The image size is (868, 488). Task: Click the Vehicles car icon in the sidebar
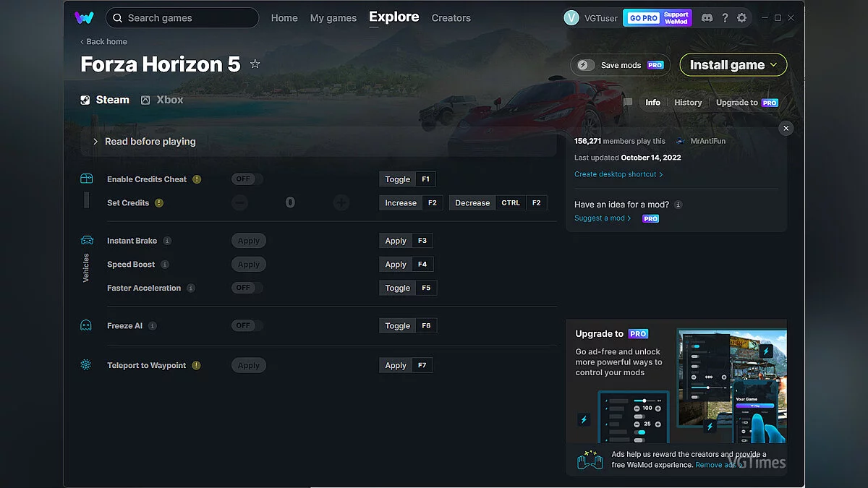(85, 240)
